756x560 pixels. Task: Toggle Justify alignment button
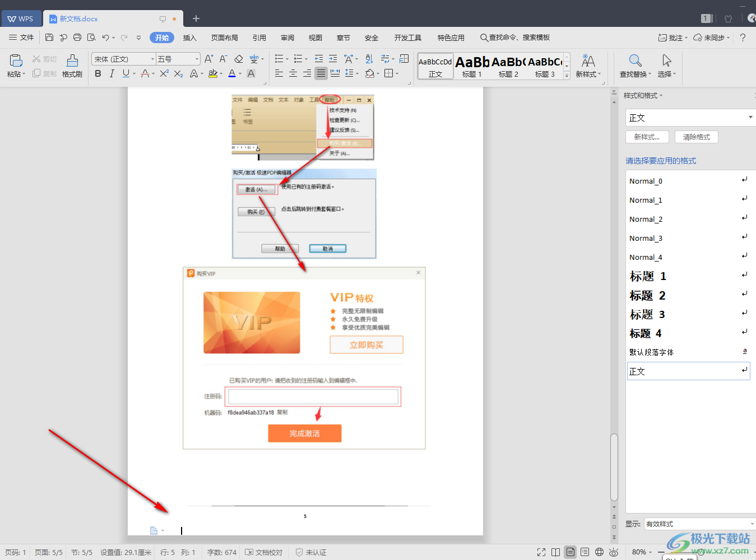click(321, 73)
